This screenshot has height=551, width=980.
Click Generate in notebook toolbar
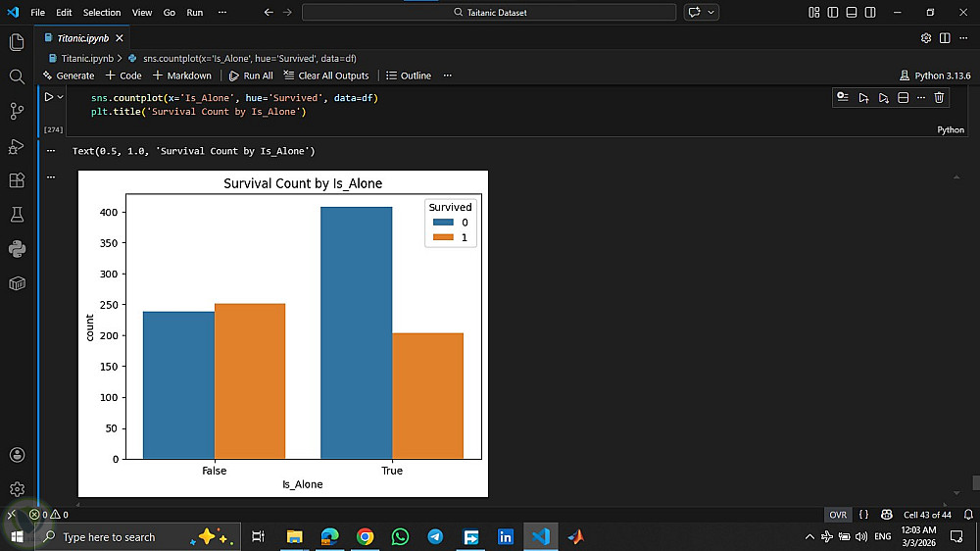69,75
